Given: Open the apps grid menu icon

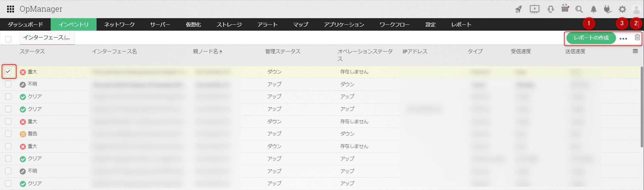Looking at the screenshot, I should 10,9.
